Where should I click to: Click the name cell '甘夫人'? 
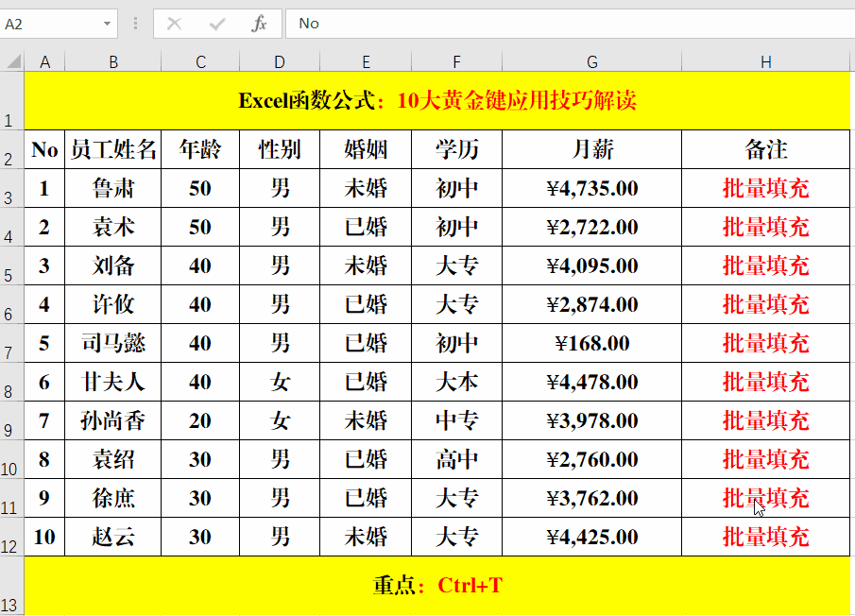tap(112, 382)
